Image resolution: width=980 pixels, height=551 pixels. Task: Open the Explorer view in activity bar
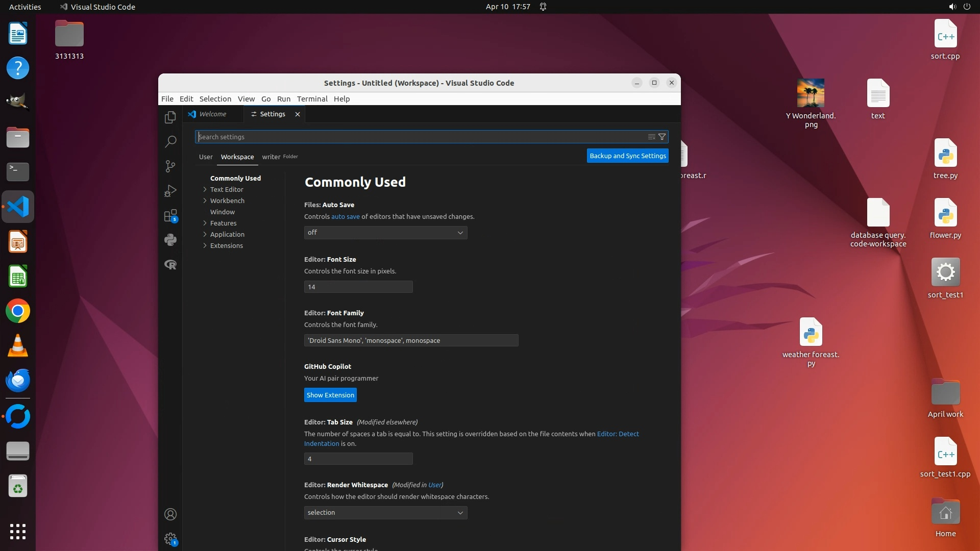pyautogui.click(x=170, y=117)
